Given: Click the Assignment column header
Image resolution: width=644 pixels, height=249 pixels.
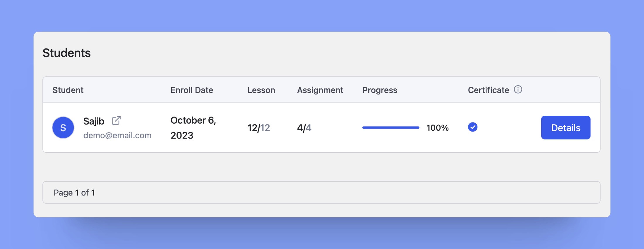Looking at the screenshot, I should pyautogui.click(x=320, y=90).
